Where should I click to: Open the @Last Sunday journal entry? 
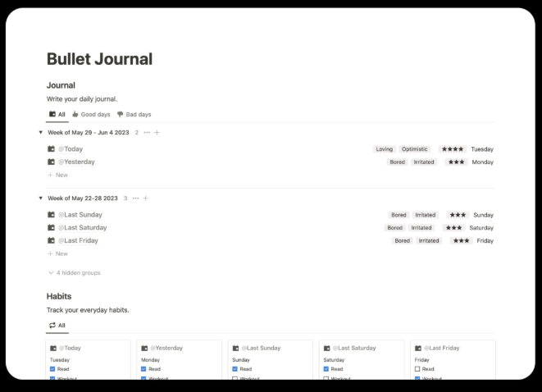[80, 215]
